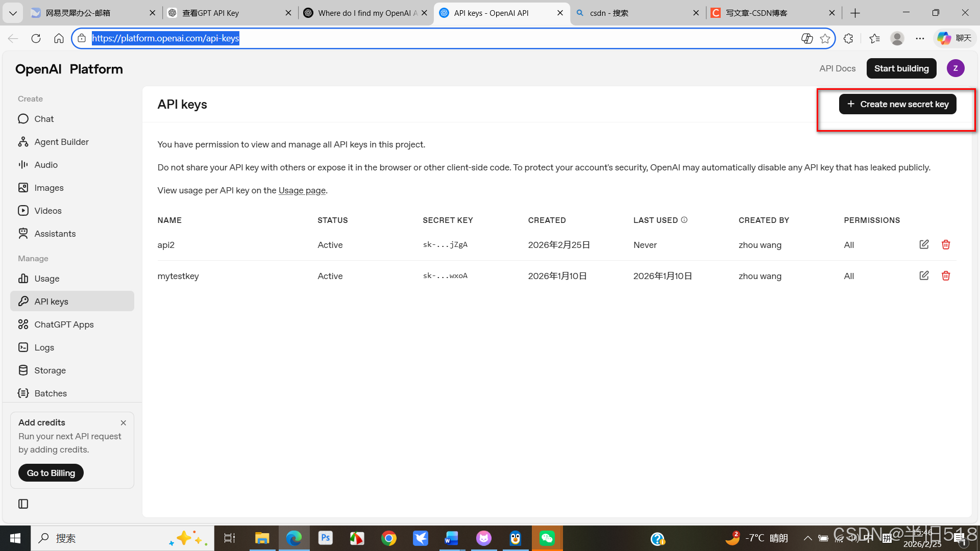
Task: Follow the Usage page link
Action: point(302,190)
